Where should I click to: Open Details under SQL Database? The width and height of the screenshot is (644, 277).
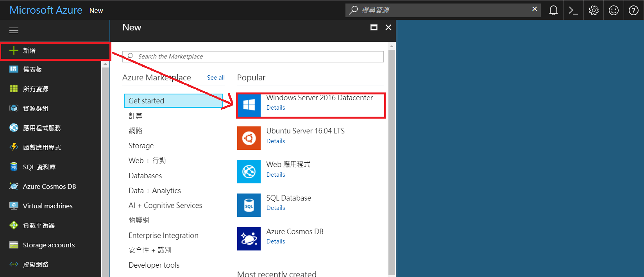point(276,208)
